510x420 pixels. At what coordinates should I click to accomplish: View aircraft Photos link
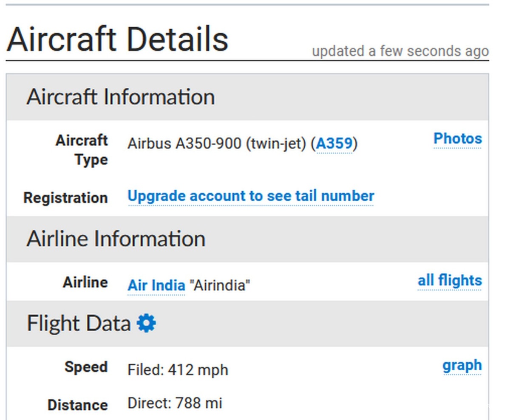[x=457, y=138]
